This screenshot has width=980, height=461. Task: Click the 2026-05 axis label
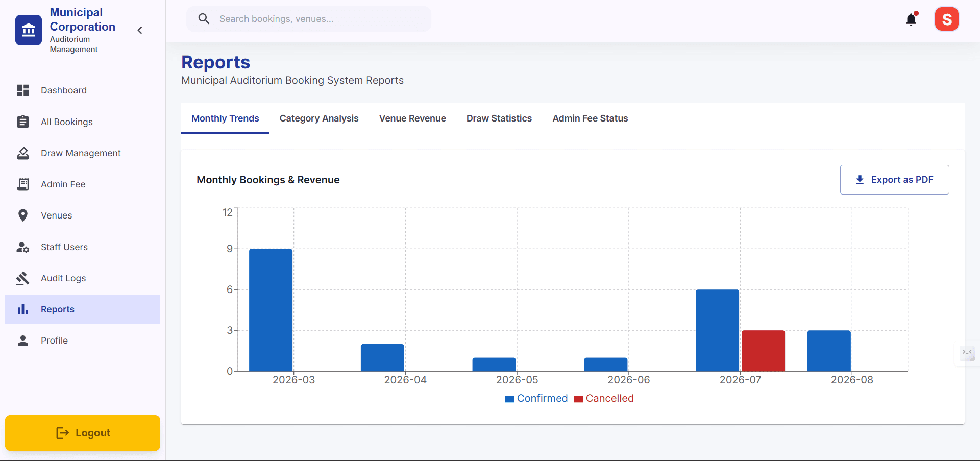517,380
